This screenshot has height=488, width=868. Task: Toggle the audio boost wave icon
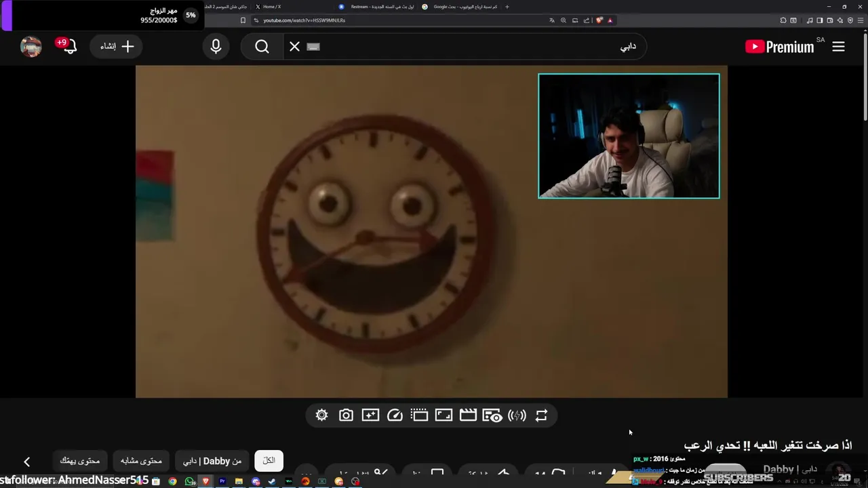point(517,415)
